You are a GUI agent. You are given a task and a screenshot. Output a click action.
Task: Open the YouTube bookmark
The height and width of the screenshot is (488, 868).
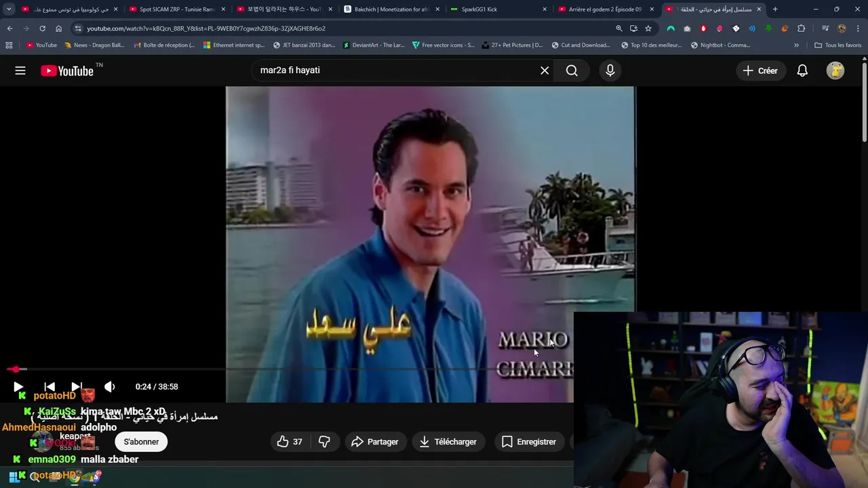[41, 45]
